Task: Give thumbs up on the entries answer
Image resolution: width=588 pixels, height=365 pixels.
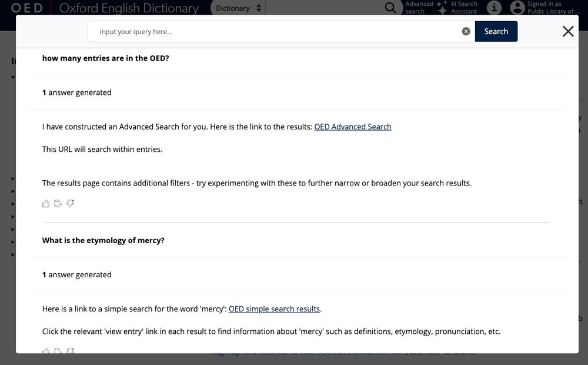Action: (x=45, y=203)
